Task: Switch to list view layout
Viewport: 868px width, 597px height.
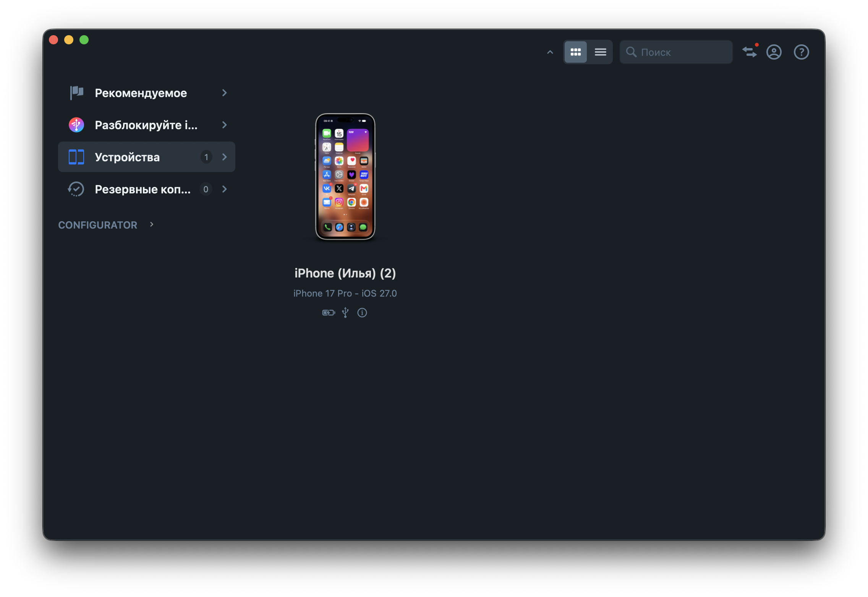Action: [x=600, y=52]
